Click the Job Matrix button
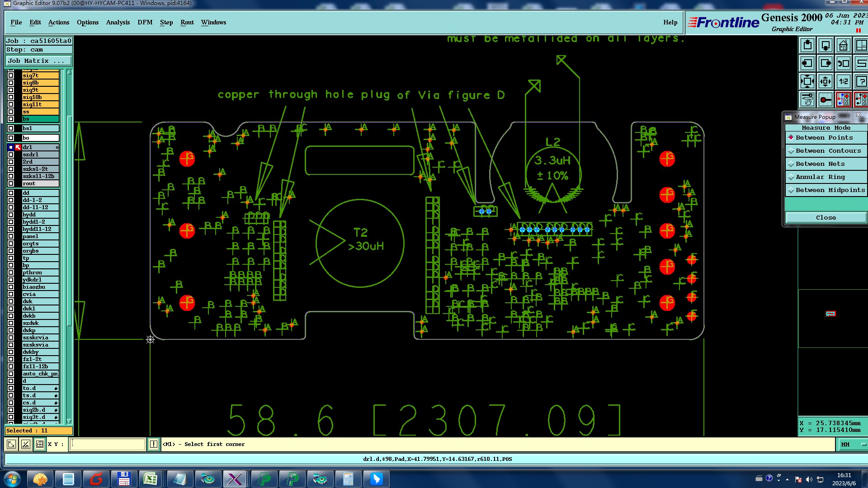Screen dimensions: 868x488 point(38,61)
